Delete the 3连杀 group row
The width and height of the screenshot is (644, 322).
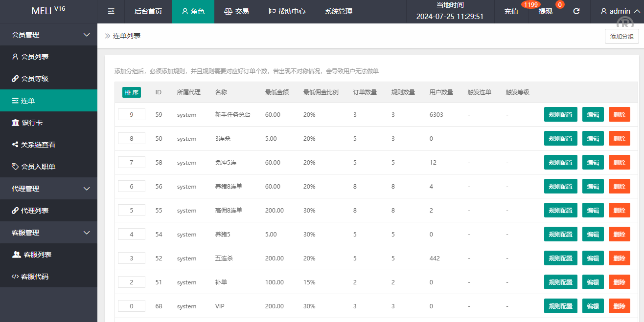click(619, 138)
